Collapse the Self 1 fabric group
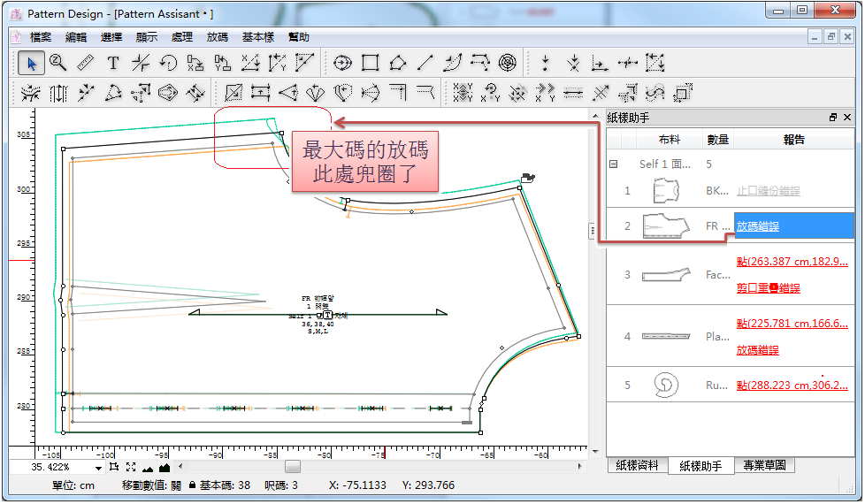The image size is (865, 504). (x=612, y=164)
